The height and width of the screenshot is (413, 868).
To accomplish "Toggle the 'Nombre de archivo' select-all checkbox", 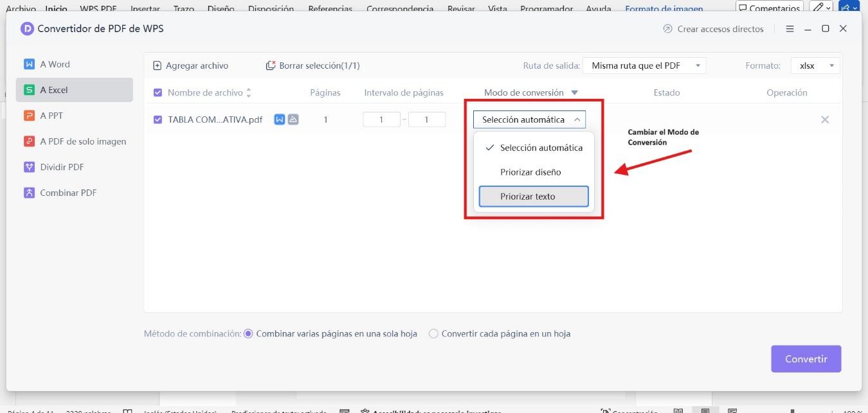I will [158, 92].
